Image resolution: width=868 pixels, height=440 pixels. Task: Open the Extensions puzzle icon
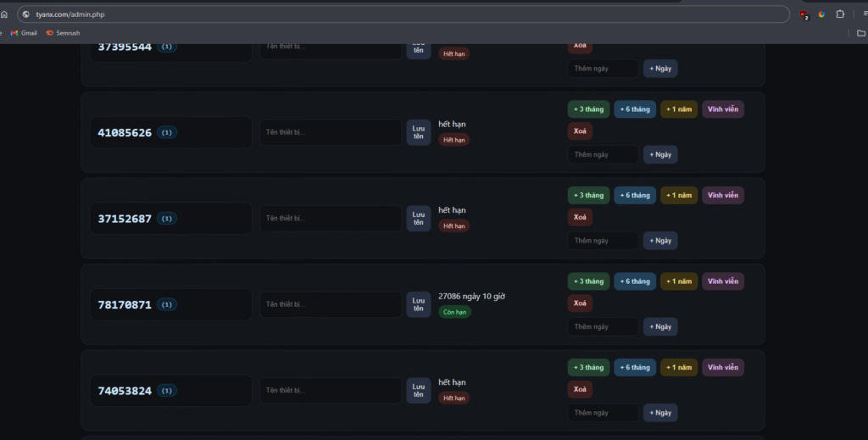[x=840, y=14]
